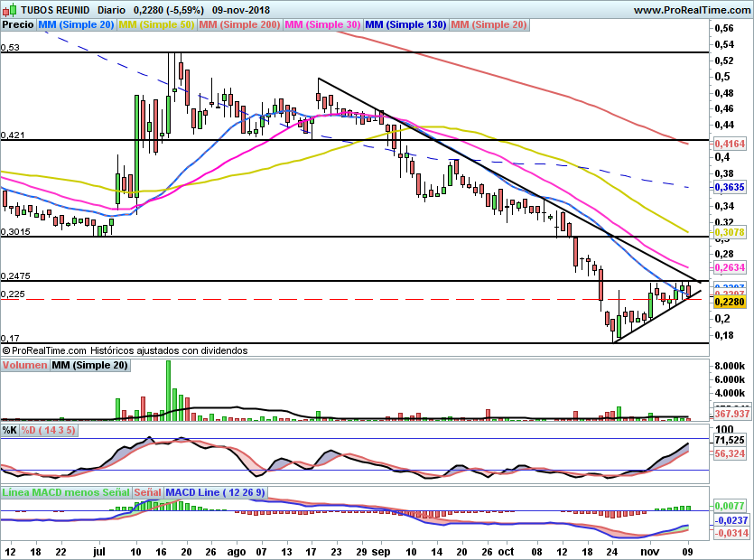Click the candlestick icon beside TUBOS REUNID
This screenshot has height=560, width=754.
pos(9,10)
